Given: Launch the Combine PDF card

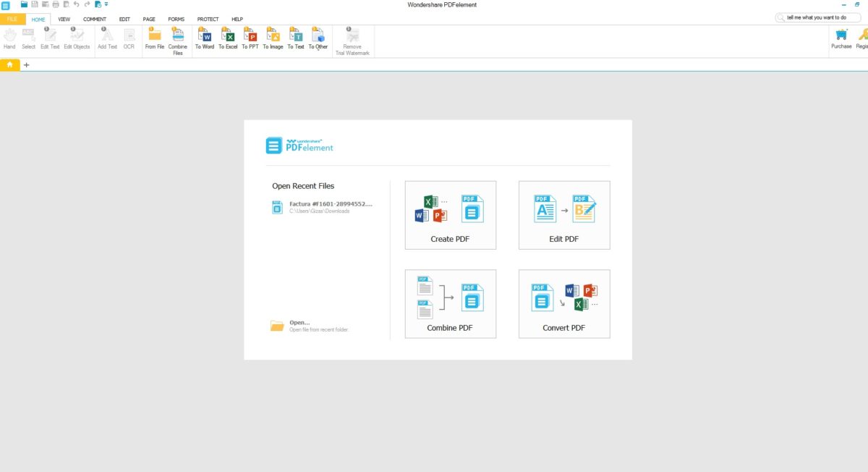Looking at the screenshot, I should [x=451, y=304].
